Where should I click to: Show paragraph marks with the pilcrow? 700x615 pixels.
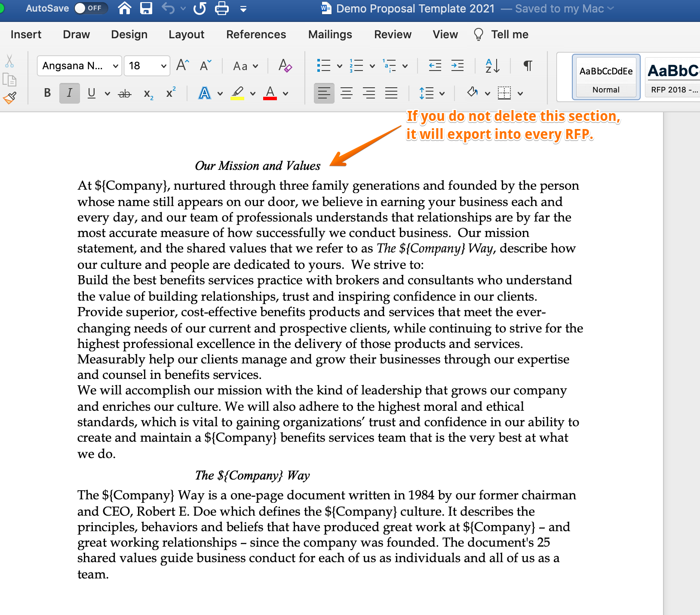528,65
